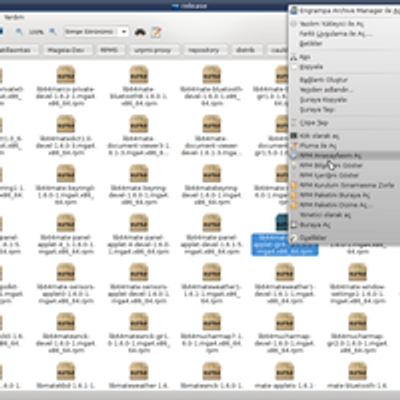Click the urpmi-proxy path bar button
The width and height of the screenshot is (400, 400).
coord(153,50)
